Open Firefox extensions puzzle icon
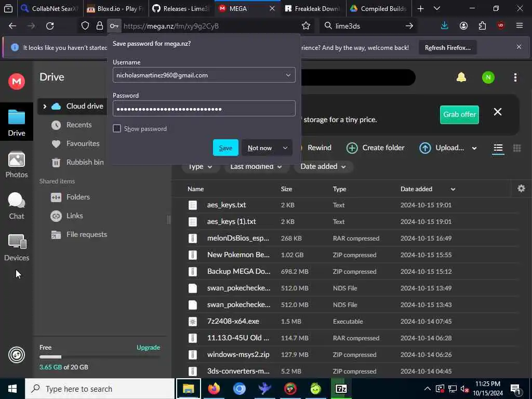 coord(482,26)
